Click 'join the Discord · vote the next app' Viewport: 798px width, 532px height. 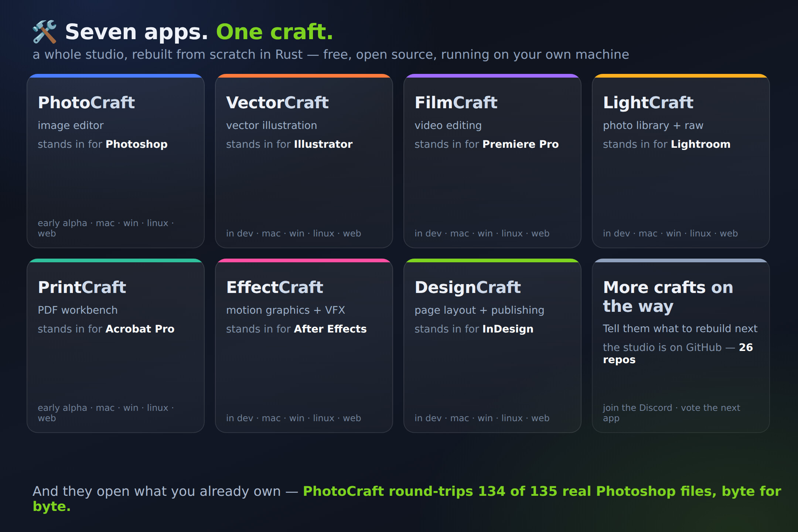671,413
